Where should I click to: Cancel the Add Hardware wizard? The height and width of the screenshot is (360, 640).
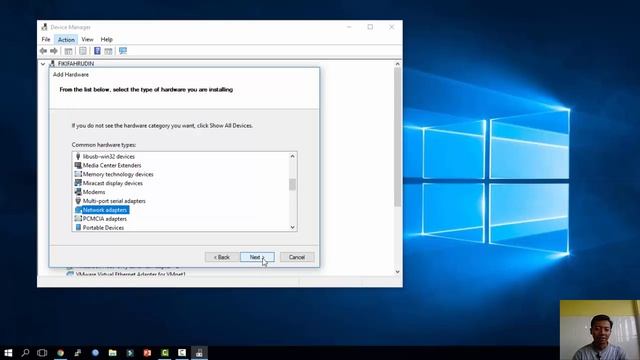tap(297, 257)
